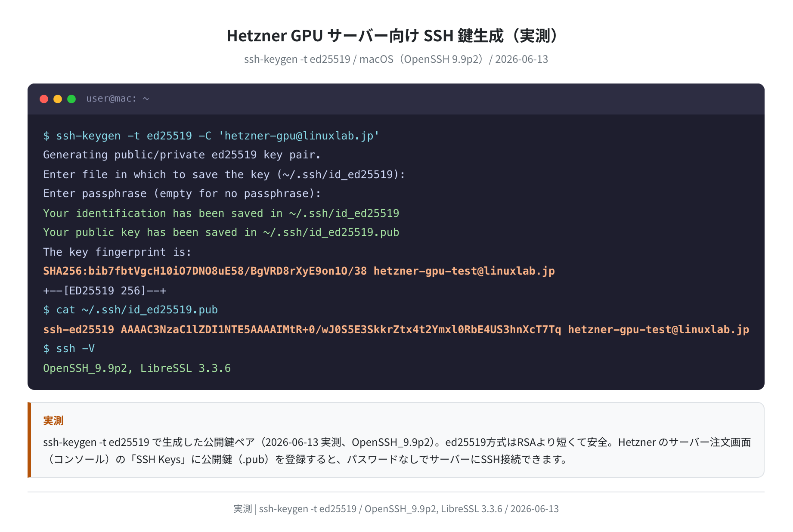The image size is (793, 532).
Task: Click the note paragraph about Hetzner SSH Keys
Action: coord(397,451)
